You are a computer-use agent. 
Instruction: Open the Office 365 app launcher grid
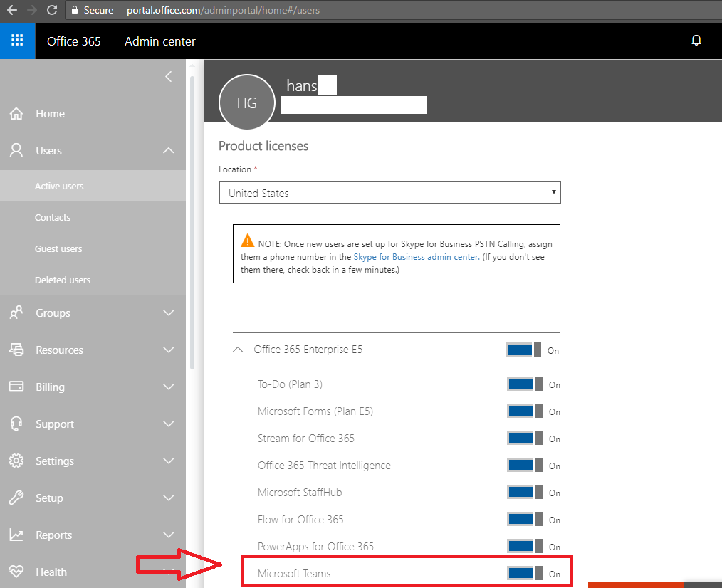17,41
